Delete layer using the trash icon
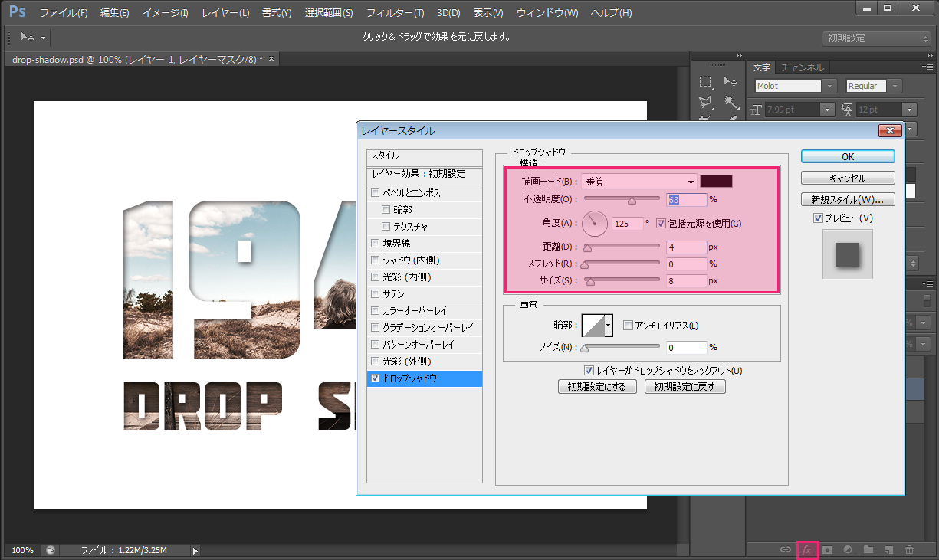939x560 pixels. 909,549
